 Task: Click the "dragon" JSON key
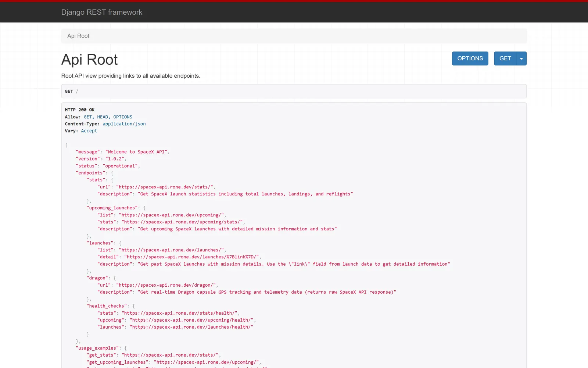tap(97, 278)
